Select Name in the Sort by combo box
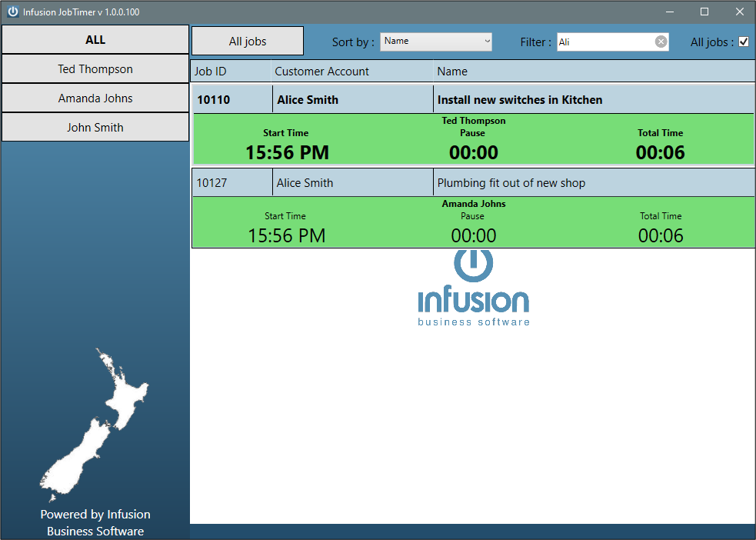The height and width of the screenshot is (540, 756). point(431,42)
